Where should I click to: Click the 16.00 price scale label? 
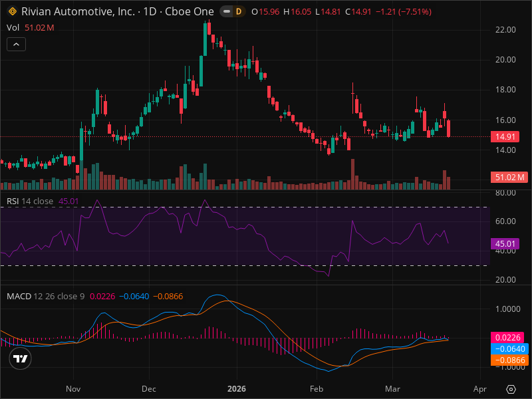505,120
